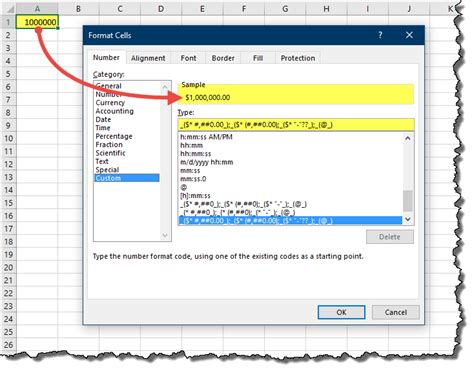Select the Custom category

(x=127, y=178)
